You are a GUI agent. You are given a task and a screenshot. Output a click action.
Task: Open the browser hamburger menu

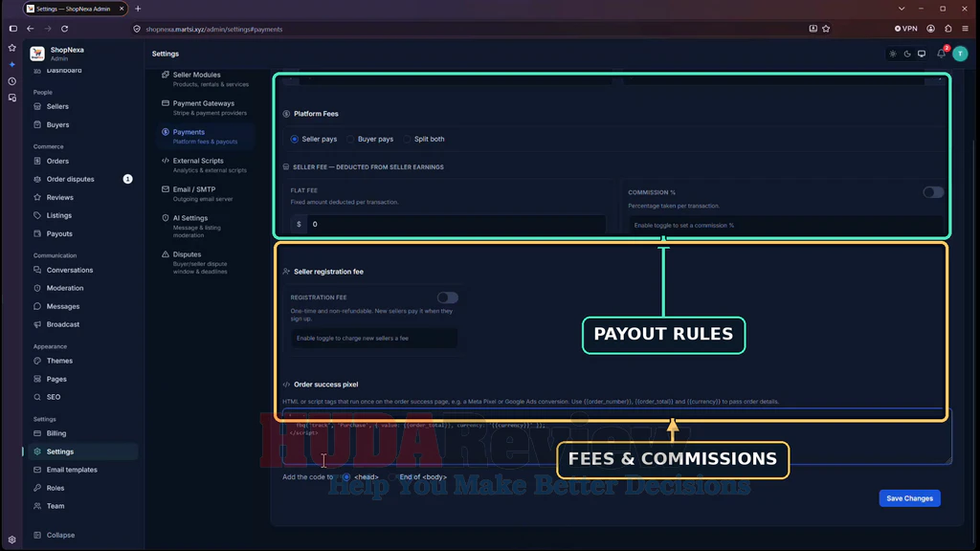[x=966, y=29]
